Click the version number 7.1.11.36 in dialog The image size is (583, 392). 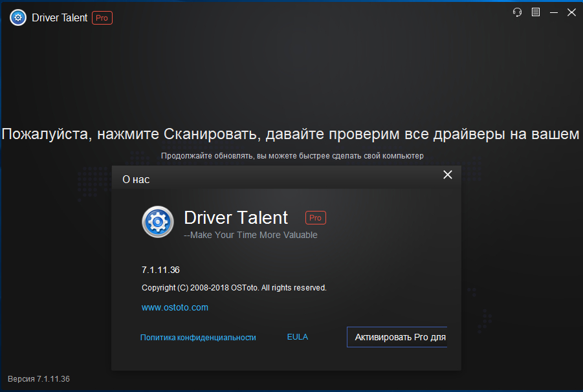160,270
